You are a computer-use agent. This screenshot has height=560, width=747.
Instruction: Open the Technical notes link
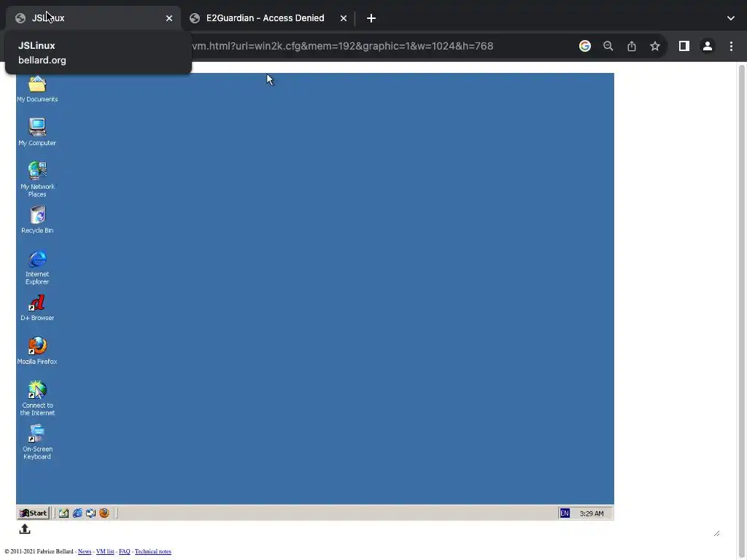(x=153, y=551)
